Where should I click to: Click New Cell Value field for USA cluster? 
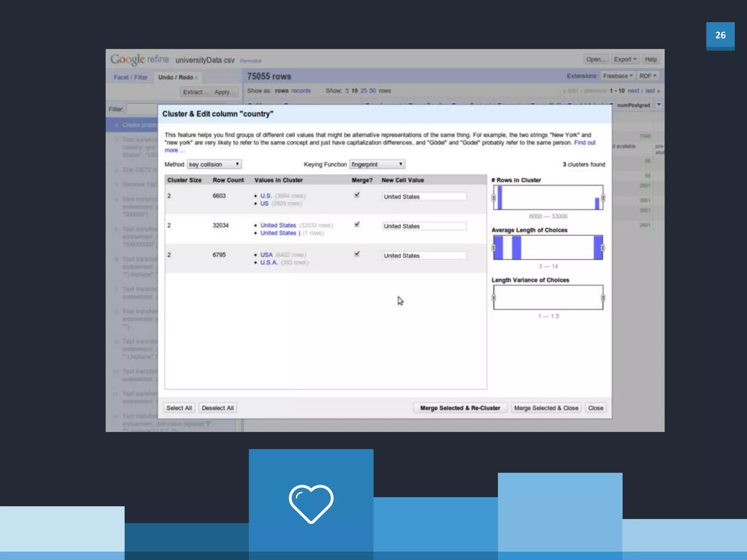[424, 256]
